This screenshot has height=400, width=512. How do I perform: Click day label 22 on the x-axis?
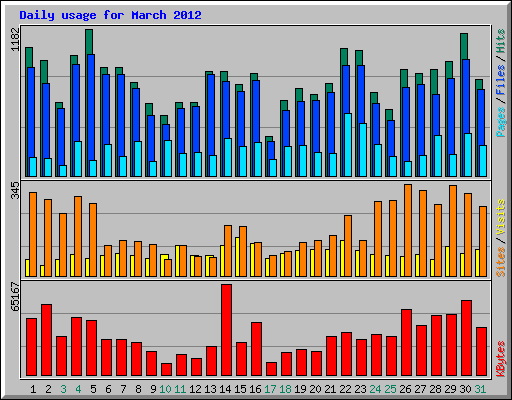345,389
